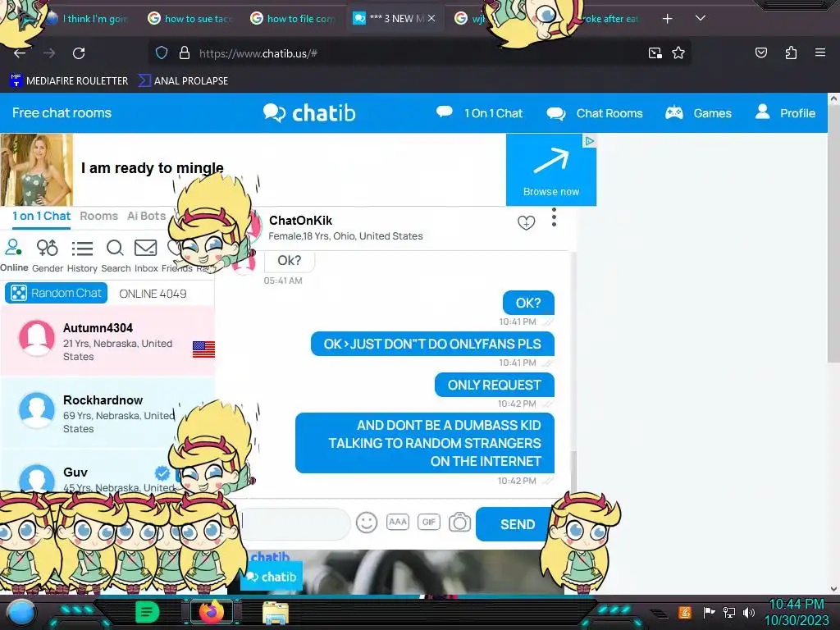Open 1 On 1 Chat in header
The image size is (840, 630).
[479, 113]
